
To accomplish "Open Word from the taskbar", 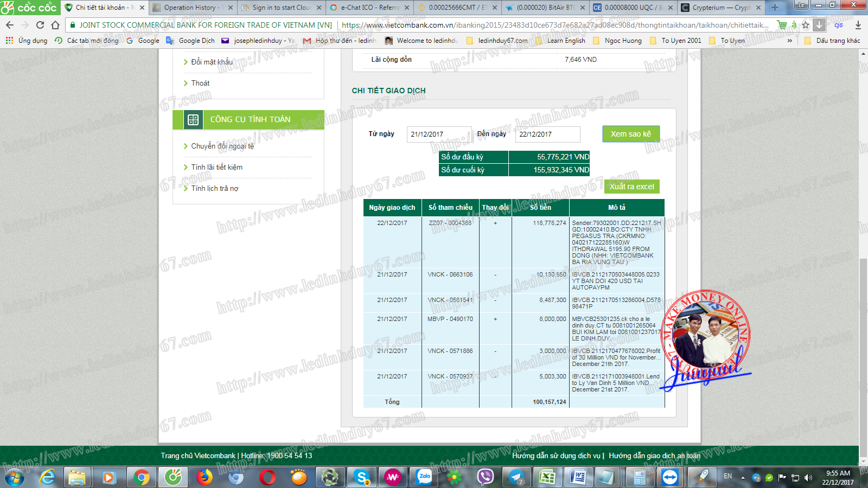I will (577, 478).
